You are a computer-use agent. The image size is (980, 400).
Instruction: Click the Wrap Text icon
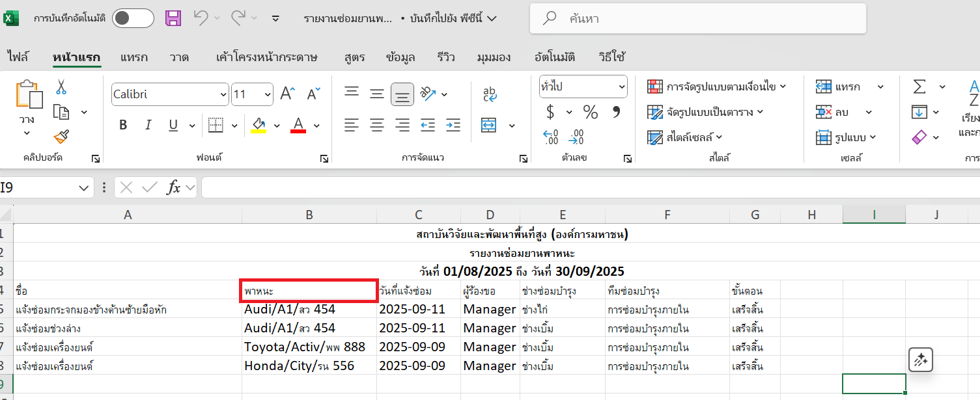coord(490,94)
